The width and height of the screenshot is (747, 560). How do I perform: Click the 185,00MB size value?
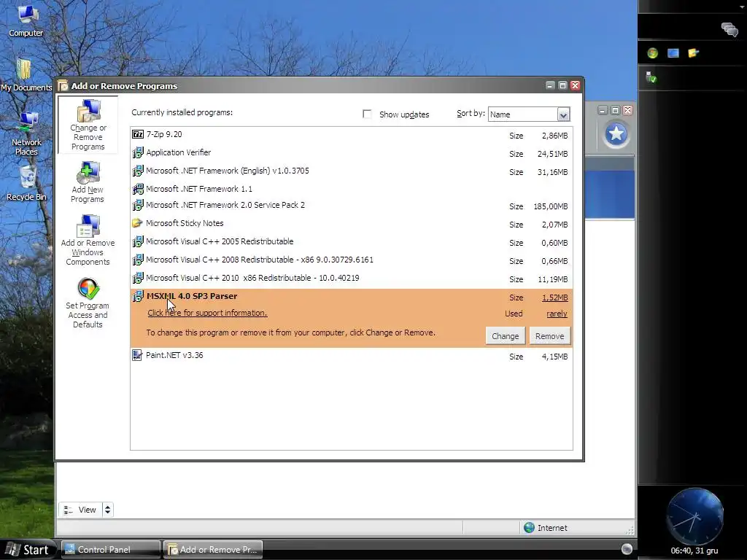tap(550, 206)
